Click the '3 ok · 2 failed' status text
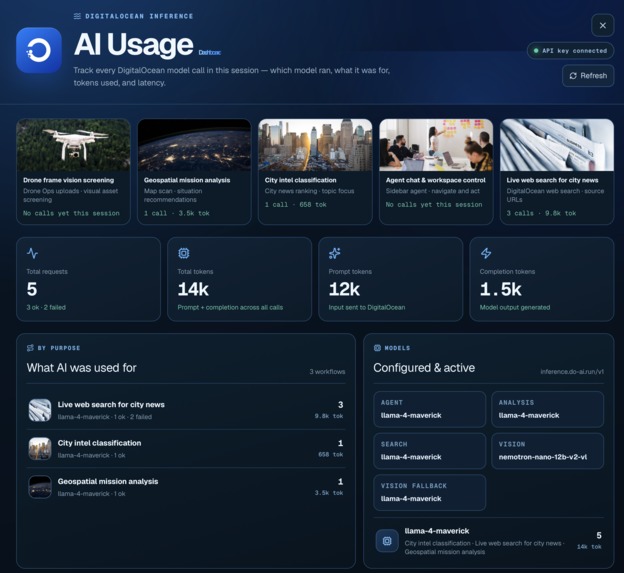The width and height of the screenshot is (624, 573). (46, 307)
